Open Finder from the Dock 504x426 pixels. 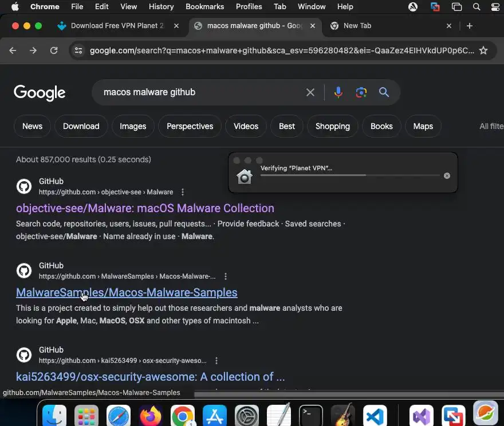click(54, 415)
